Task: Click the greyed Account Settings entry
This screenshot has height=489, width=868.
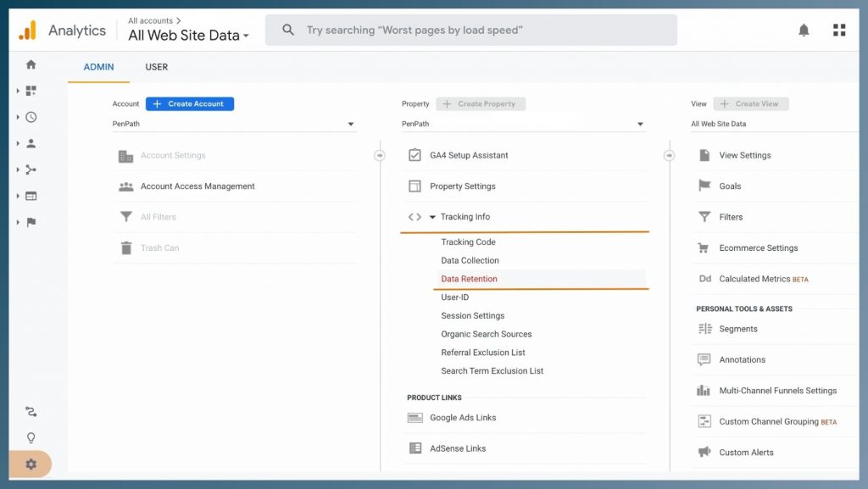Action: coord(173,155)
